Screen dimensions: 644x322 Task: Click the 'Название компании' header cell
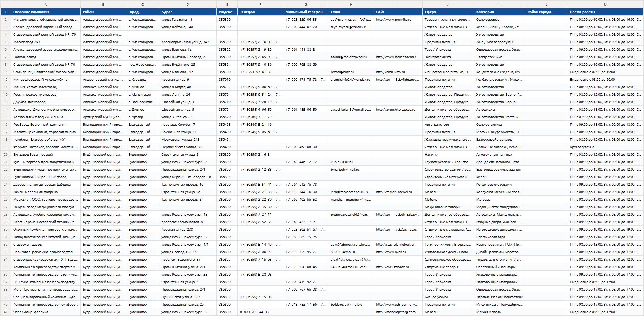click(x=46, y=12)
